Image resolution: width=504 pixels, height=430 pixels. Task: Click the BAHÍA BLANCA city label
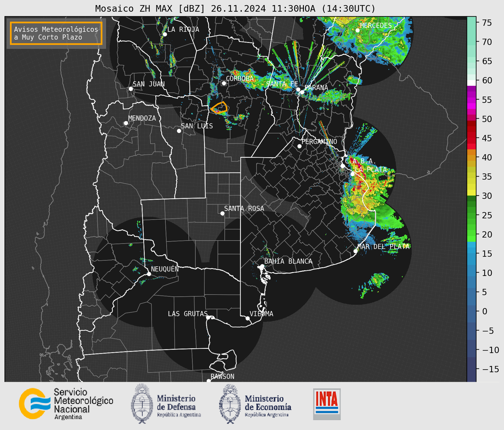coord(288,261)
